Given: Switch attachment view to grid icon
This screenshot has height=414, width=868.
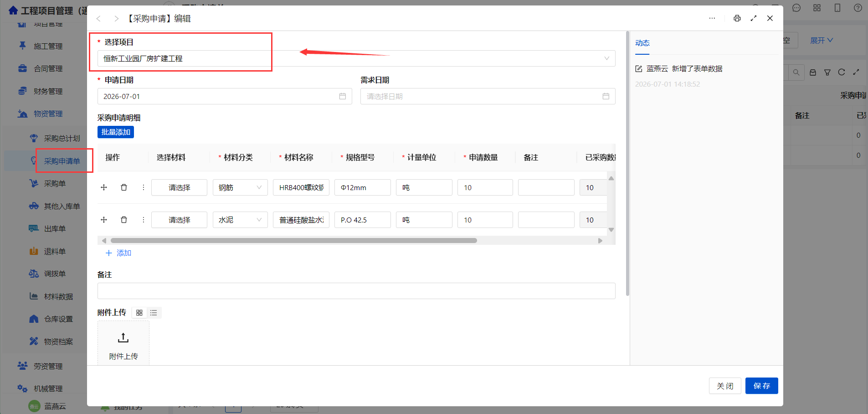Looking at the screenshot, I should coord(139,313).
